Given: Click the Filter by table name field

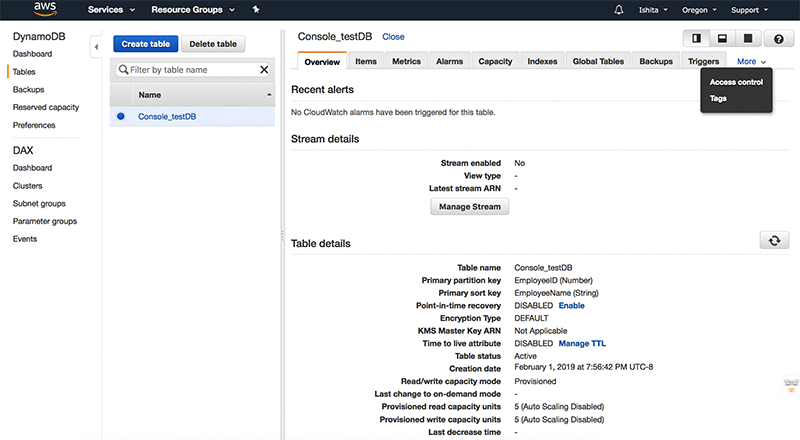Looking at the screenshot, I should pyautogui.click(x=190, y=70).
